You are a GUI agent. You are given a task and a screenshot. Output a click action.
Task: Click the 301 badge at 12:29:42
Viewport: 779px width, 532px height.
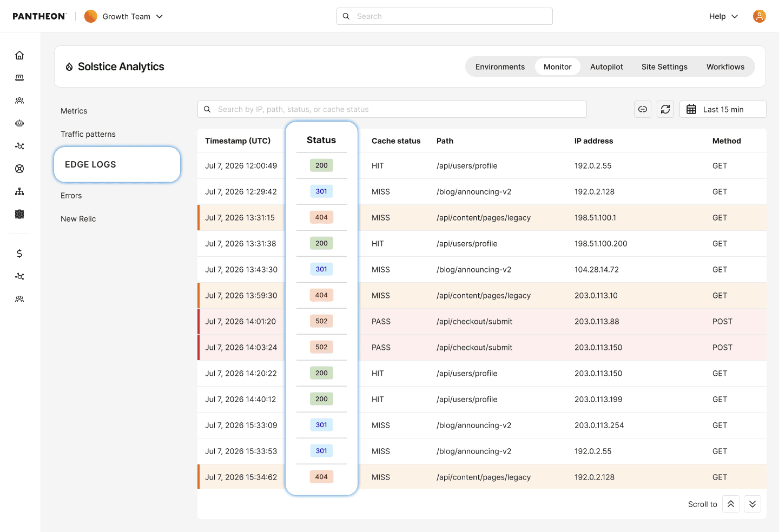coord(321,191)
